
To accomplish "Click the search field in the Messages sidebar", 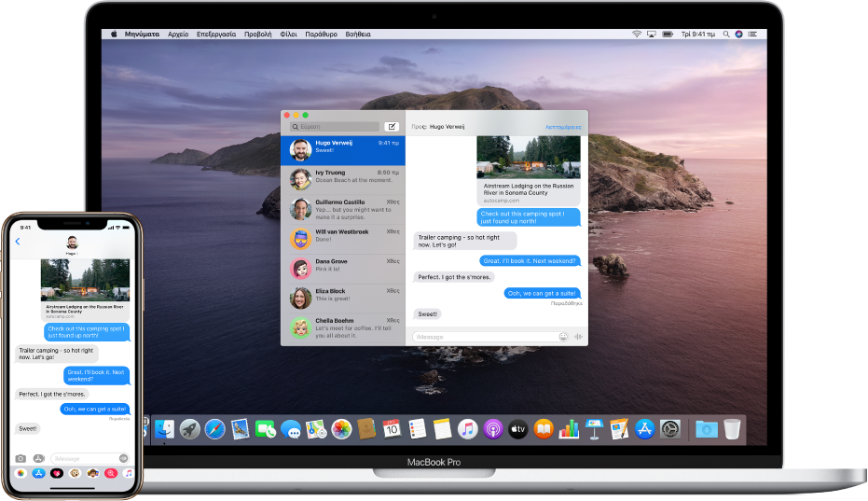I will pyautogui.click(x=335, y=126).
